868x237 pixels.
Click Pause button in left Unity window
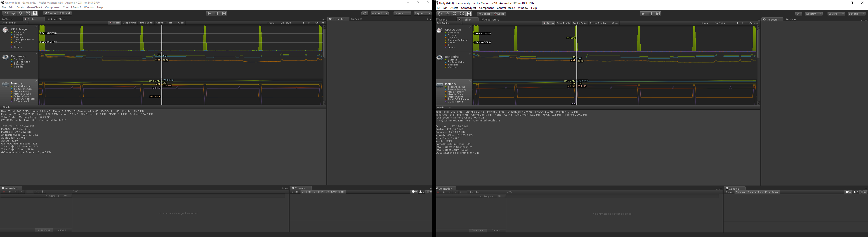217,14
